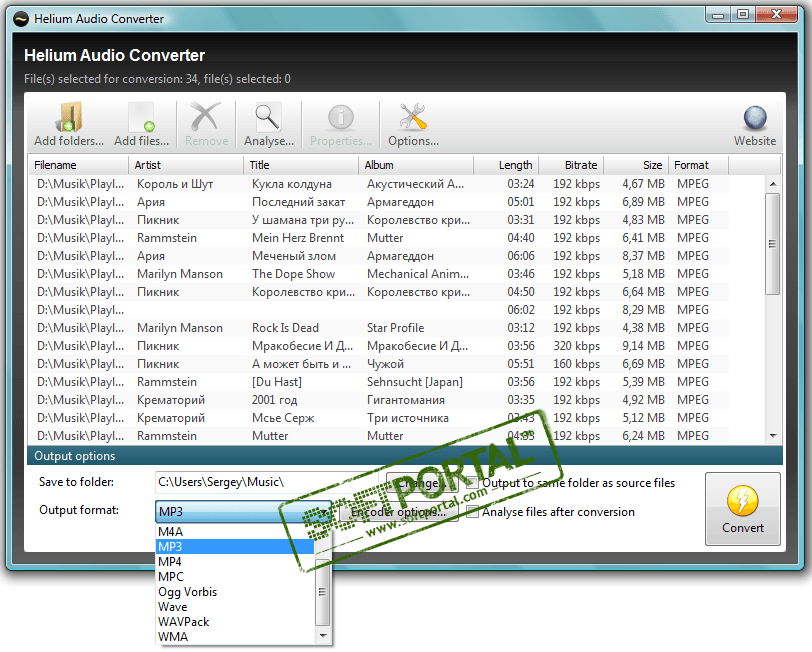Screen dimensions: 812x652
Task: Sort list by Length column header
Action: 506,165
